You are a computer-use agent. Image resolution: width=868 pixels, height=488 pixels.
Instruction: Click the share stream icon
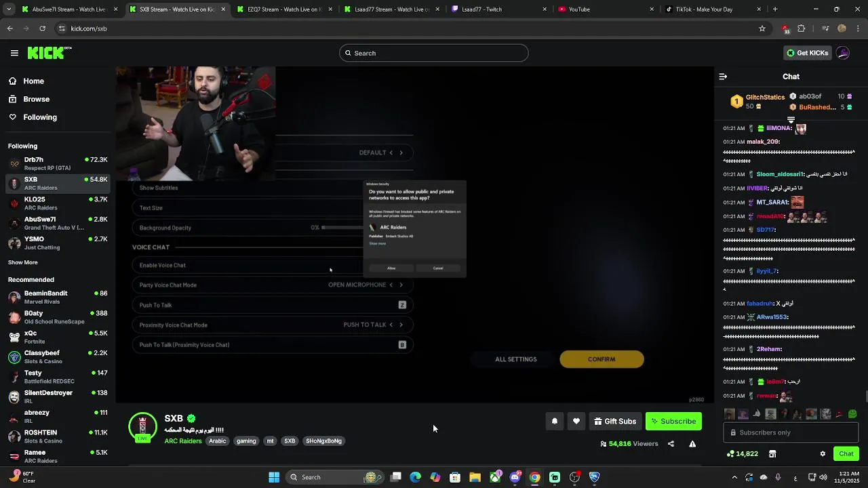671,444
